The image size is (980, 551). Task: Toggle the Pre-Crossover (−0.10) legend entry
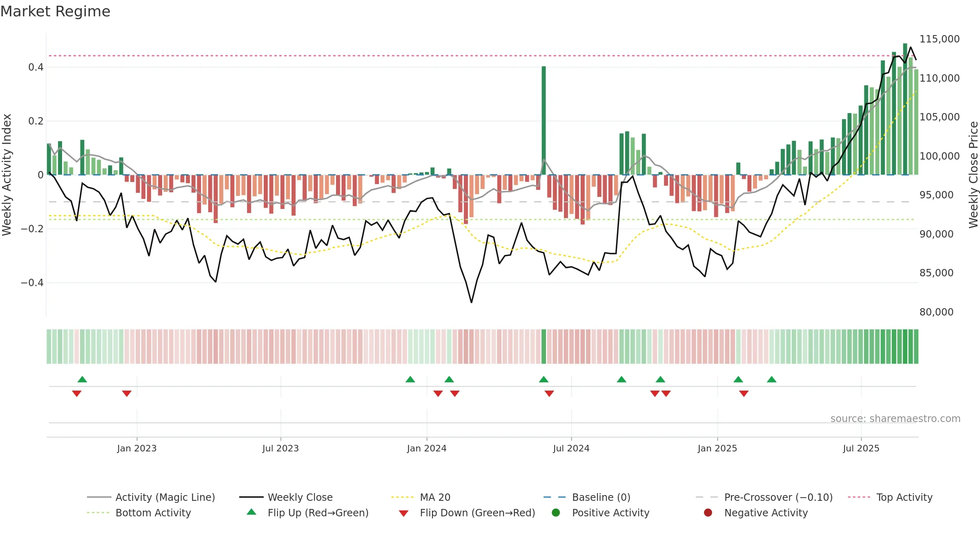[764, 497]
